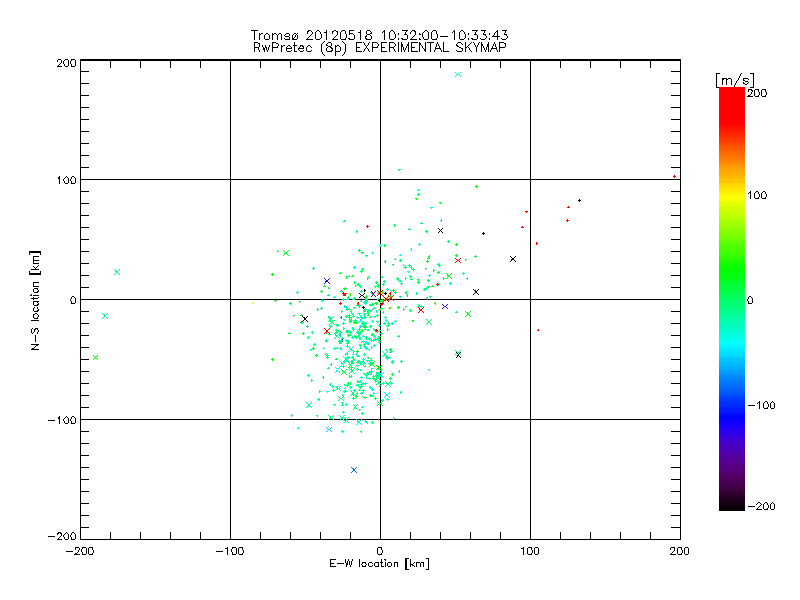Click the Tromsø date-time title text

click(380, 35)
